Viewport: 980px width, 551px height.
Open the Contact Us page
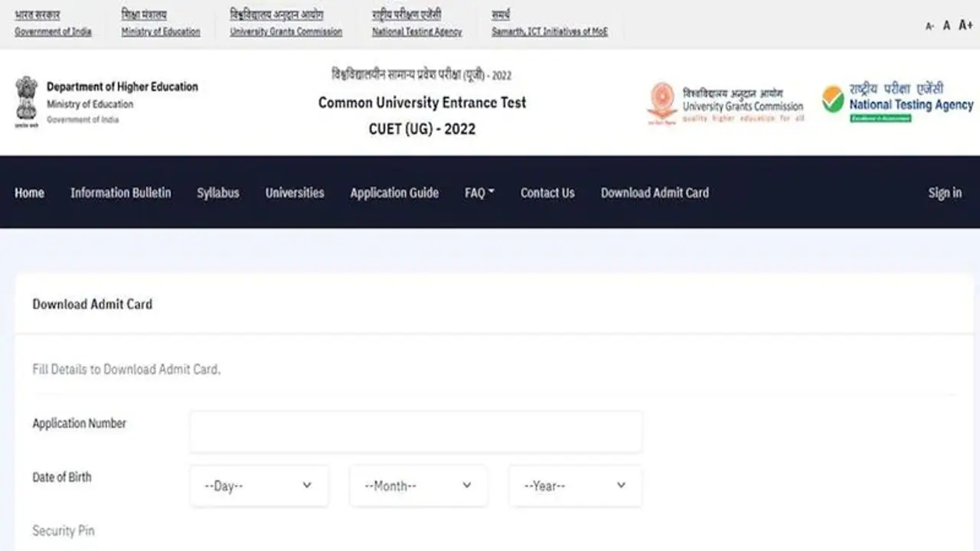(x=547, y=193)
